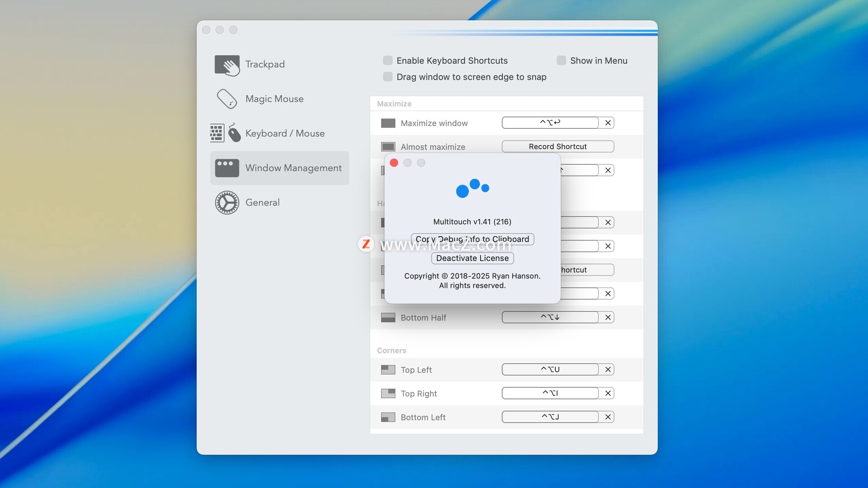Enable drag window to screen edge snap

tap(388, 77)
